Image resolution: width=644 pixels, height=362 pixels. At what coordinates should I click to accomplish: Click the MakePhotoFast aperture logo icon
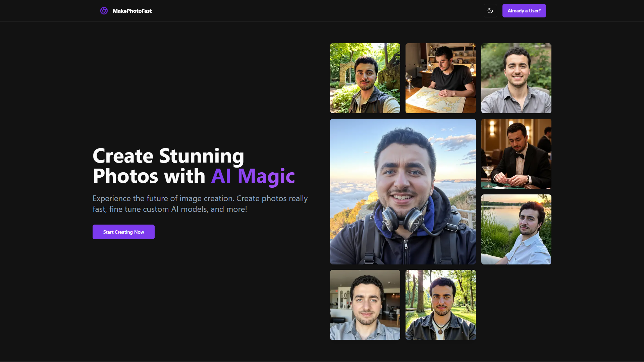click(x=104, y=11)
